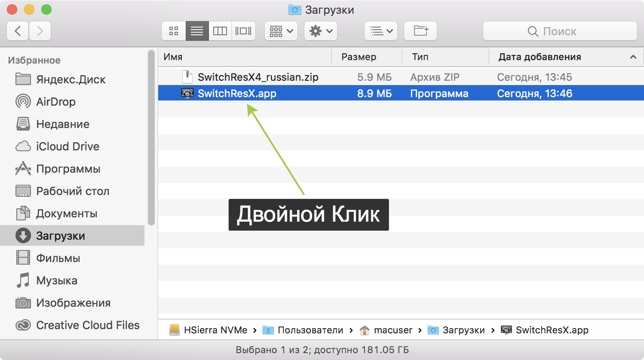Image resolution: width=644 pixels, height=360 pixels.
Task: Click the Загрузки folder icon in title bar
Action: [294, 9]
